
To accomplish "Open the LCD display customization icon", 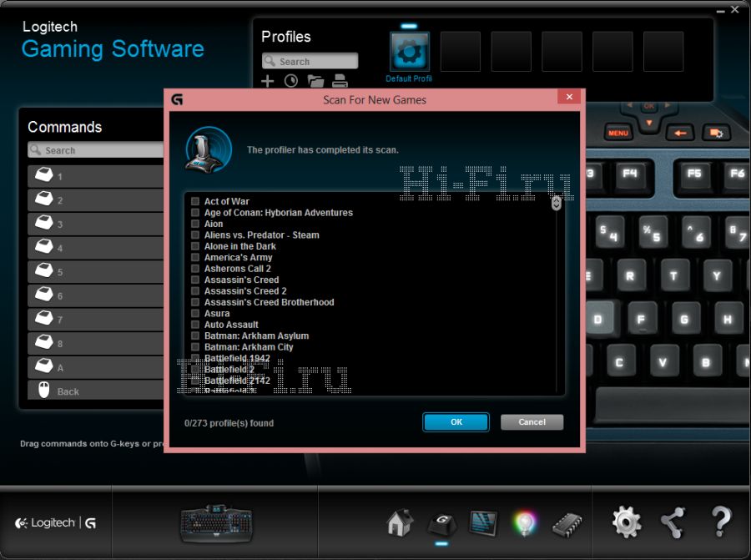I will [483, 523].
